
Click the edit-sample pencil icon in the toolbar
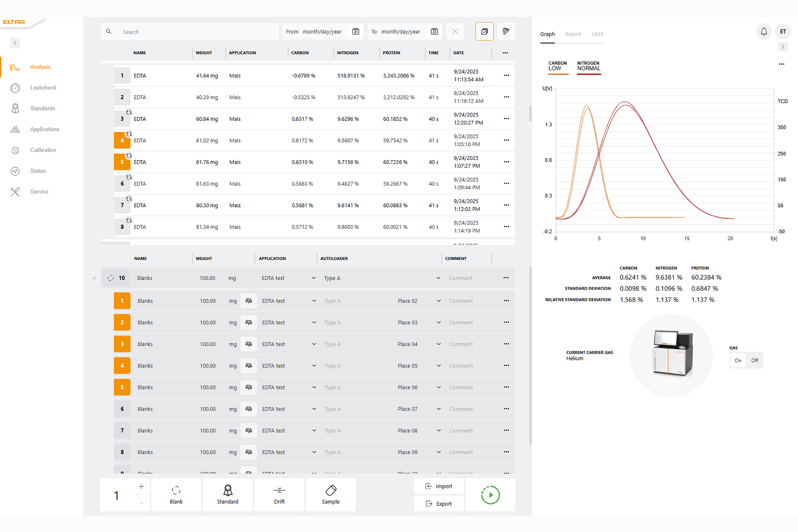click(506, 31)
